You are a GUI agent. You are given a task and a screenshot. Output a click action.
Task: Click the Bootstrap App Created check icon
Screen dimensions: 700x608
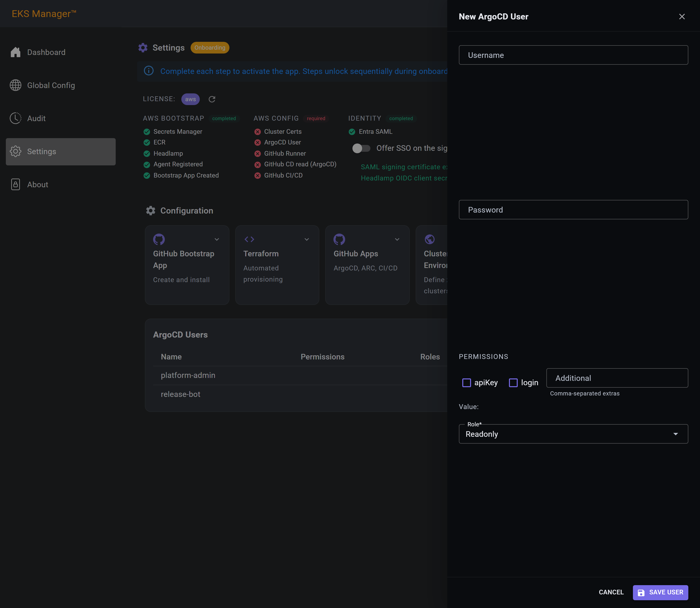[147, 175]
